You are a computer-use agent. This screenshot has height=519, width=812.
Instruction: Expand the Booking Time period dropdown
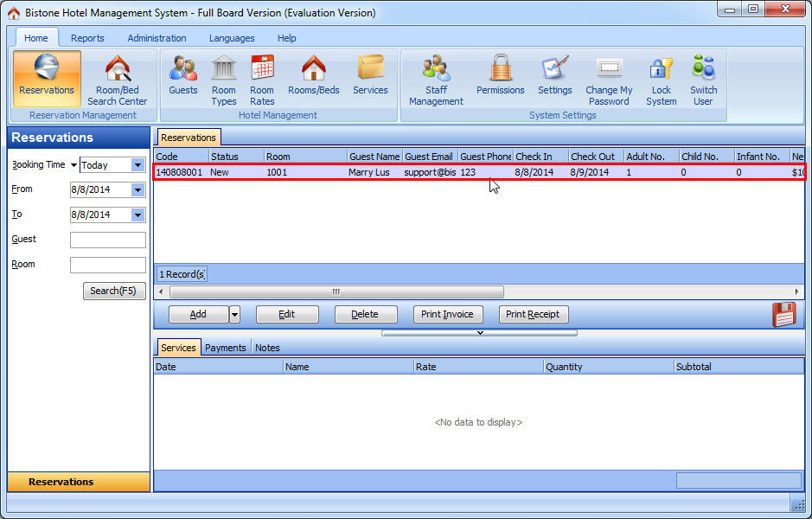pyautogui.click(x=137, y=165)
